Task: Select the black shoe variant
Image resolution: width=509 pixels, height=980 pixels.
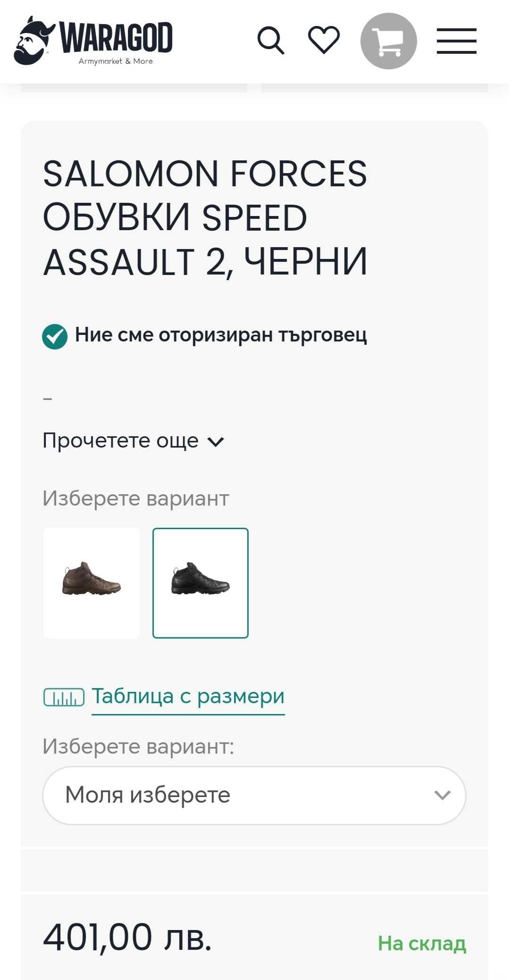Action: click(x=200, y=583)
